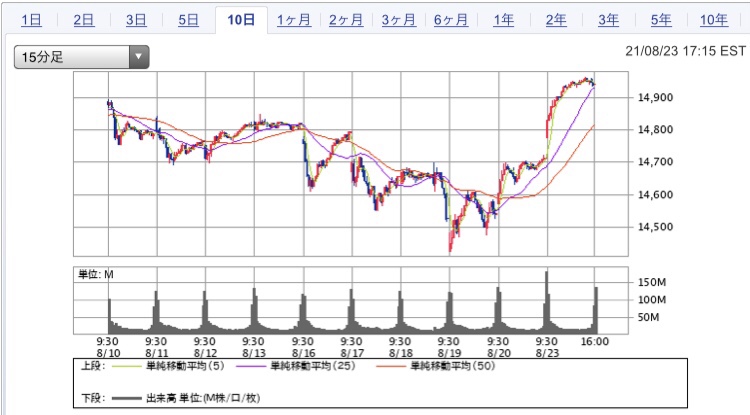Click the 14,900 price axis label
Screen dimensions: 750x415
pyautogui.click(x=655, y=98)
